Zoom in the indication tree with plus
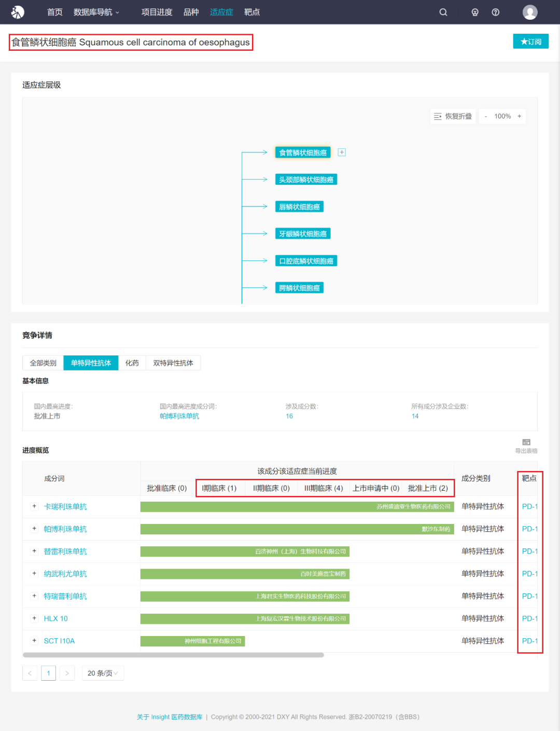The image size is (560, 731). pos(519,116)
